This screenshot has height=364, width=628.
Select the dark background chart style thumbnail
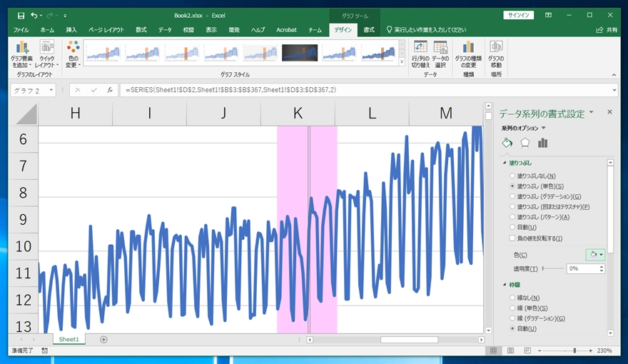click(x=300, y=52)
